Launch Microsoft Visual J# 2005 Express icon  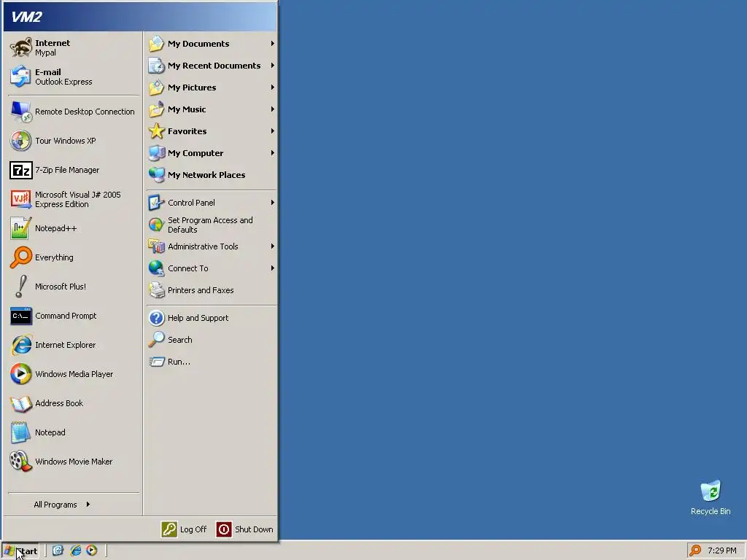click(x=21, y=199)
